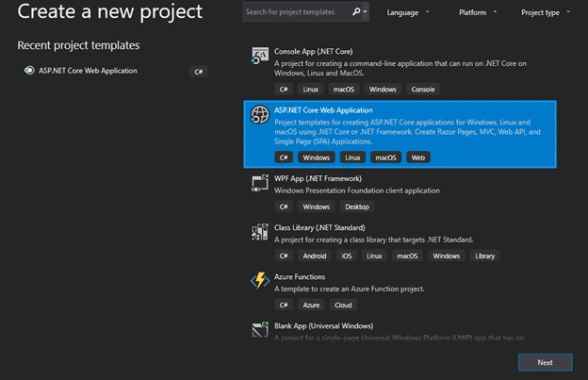Image resolution: width=588 pixels, height=380 pixels.
Task: Click Windows tag under WPF App
Action: pyautogui.click(x=316, y=207)
